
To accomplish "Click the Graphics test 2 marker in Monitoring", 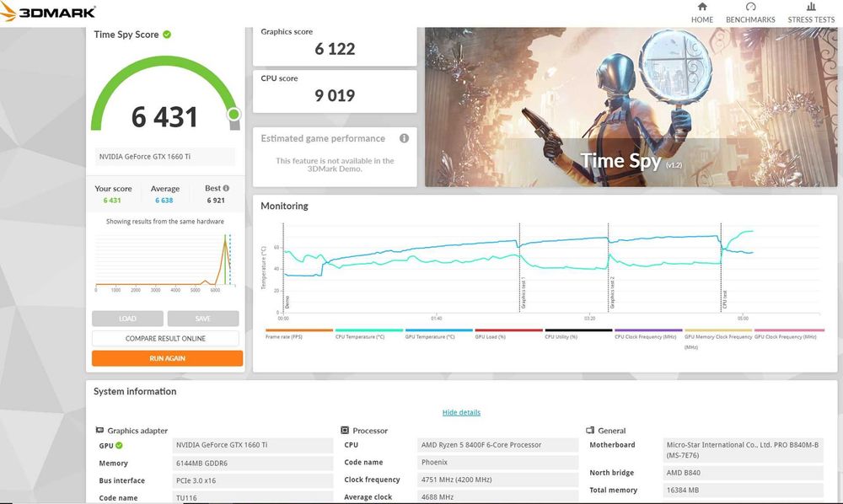I will [x=612, y=292].
